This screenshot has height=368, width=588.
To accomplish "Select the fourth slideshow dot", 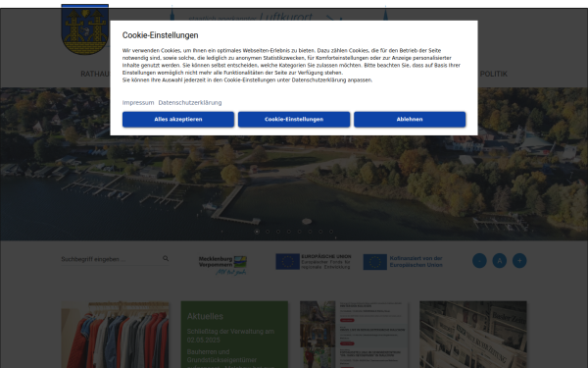I will 289,232.
